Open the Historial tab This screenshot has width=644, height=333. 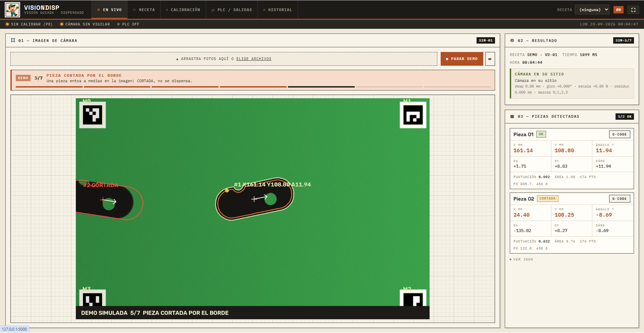click(278, 10)
